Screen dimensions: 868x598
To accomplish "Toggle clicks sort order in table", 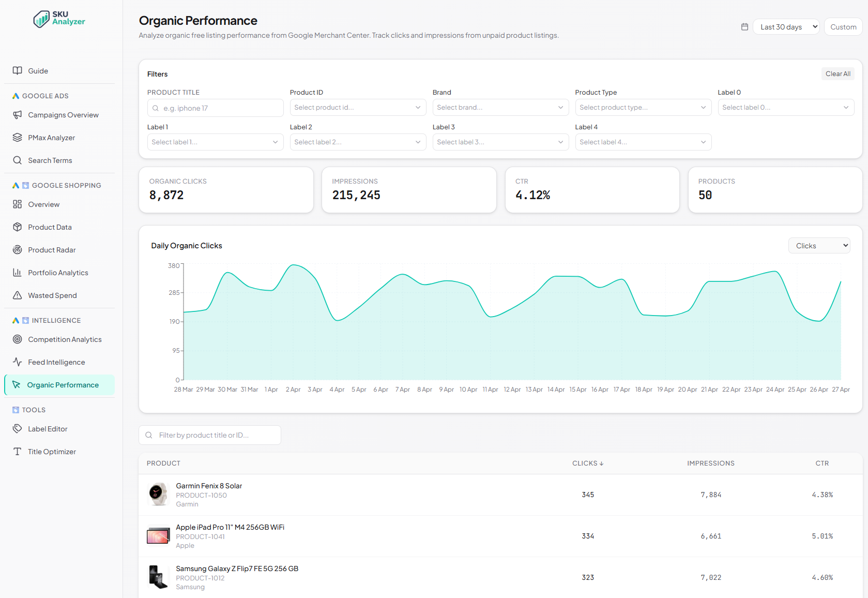I will pyautogui.click(x=587, y=463).
